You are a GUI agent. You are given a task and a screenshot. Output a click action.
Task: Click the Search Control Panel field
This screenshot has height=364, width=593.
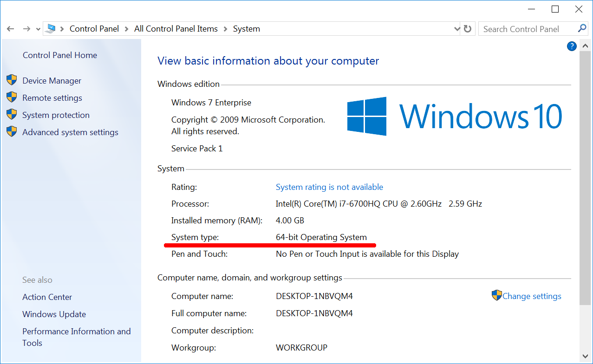click(x=527, y=29)
